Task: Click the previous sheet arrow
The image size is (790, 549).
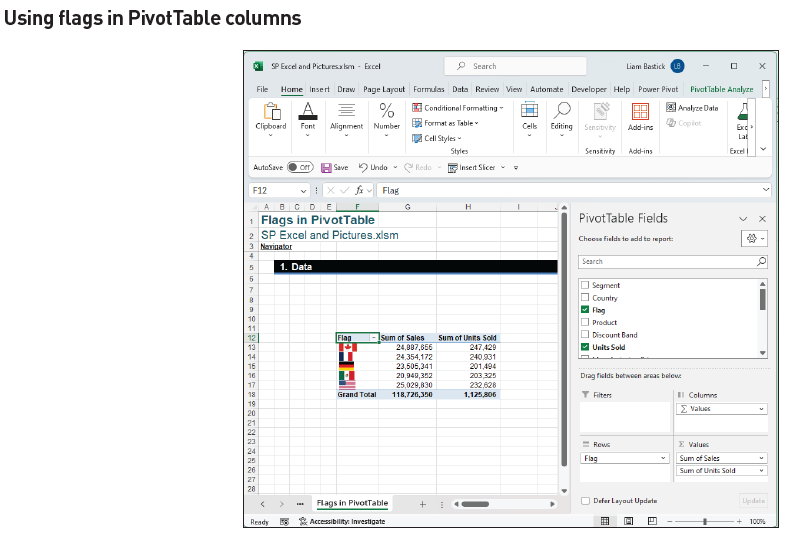Action: [x=262, y=504]
